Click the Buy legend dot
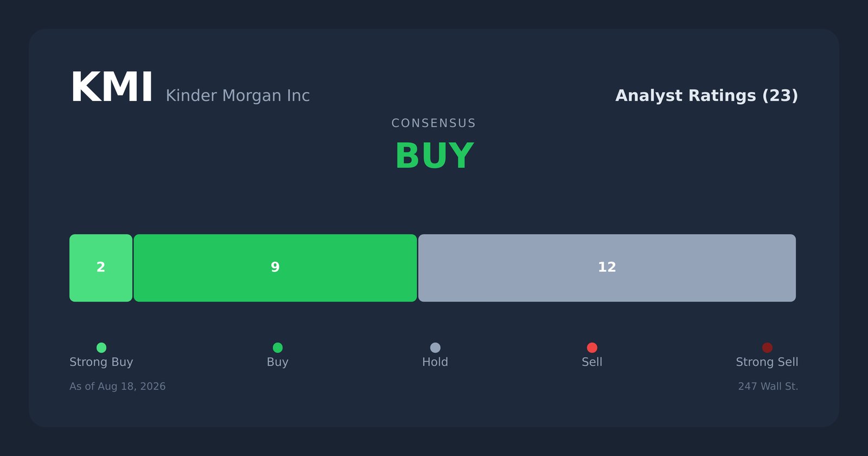Screen dimensions: 868x456 [278, 347]
